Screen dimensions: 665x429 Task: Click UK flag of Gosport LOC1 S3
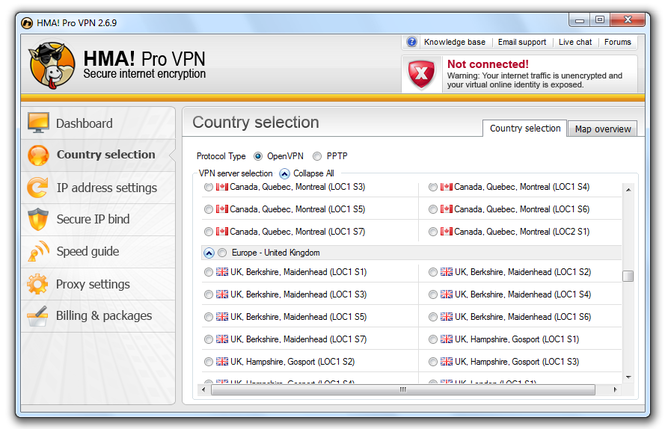[446, 362]
